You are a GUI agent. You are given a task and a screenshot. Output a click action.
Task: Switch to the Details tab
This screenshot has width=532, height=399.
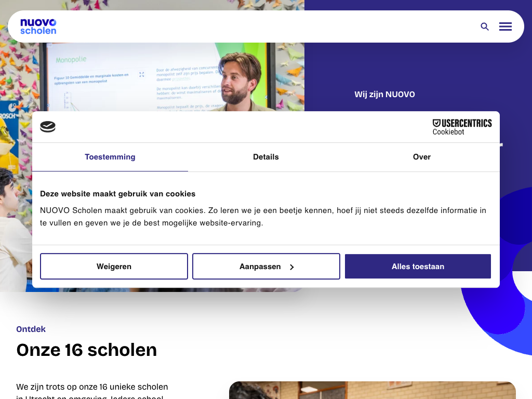click(x=265, y=157)
